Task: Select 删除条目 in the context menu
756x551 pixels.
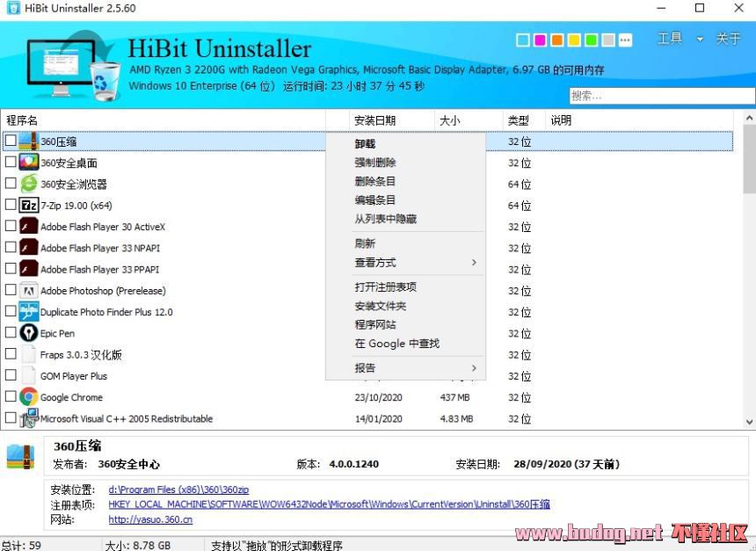Action: click(x=375, y=181)
